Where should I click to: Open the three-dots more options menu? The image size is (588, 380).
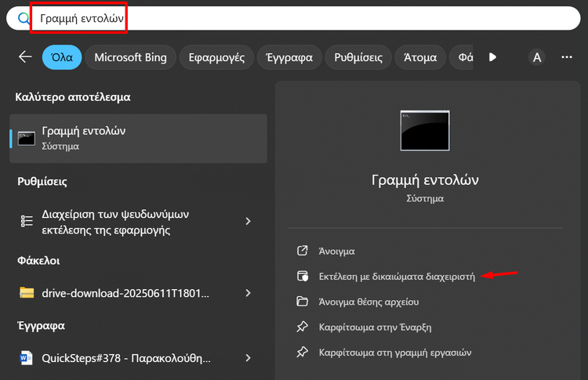(567, 57)
